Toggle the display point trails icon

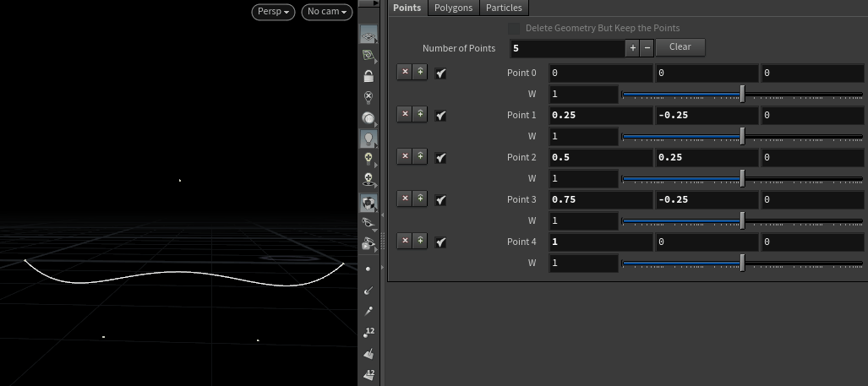pyautogui.click(x=368, y=312)
